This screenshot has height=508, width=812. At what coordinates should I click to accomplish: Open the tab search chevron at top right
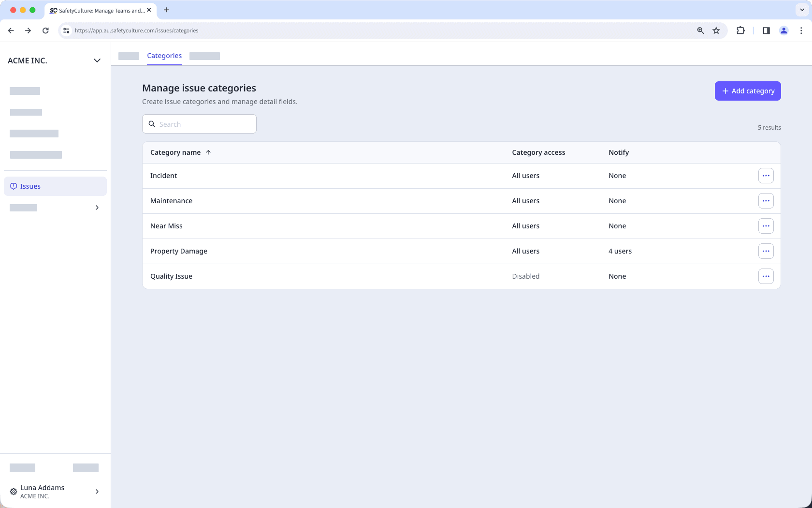(802, 10)
